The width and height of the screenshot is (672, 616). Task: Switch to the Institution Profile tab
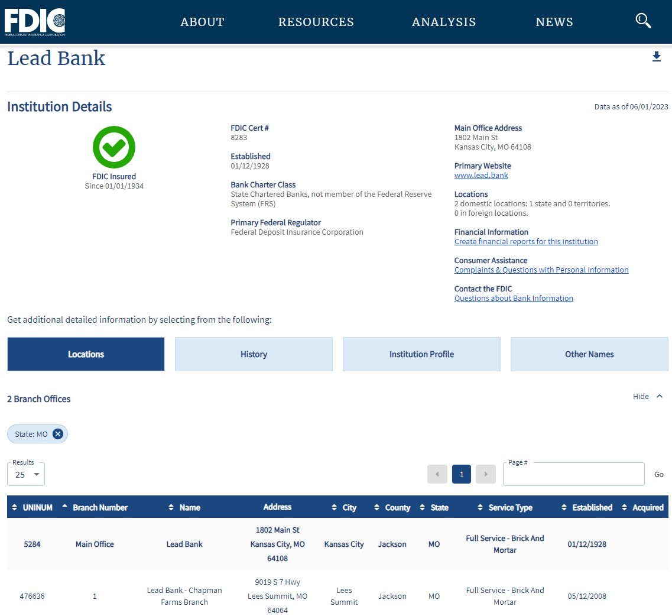tap(422, 354)
